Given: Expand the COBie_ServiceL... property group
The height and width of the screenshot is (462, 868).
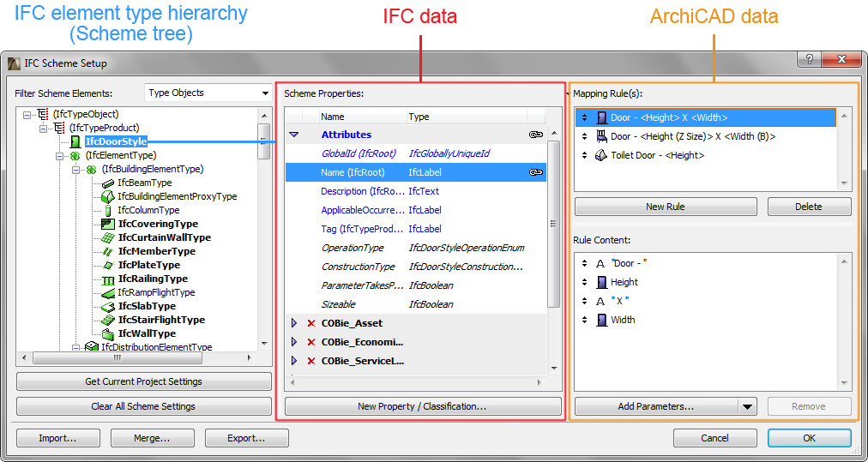Looking at the screenshot, I should click(294, 362).
